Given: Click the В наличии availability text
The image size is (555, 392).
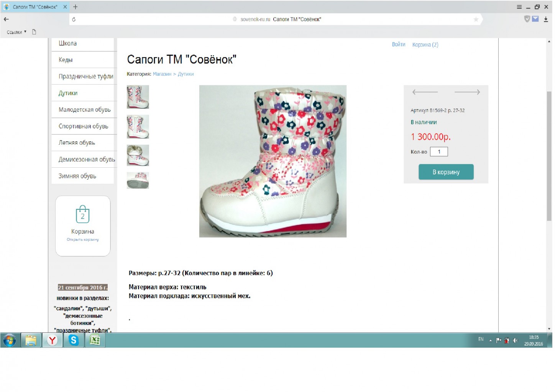Looking at the screenshot, I should [x=424, y=122].
